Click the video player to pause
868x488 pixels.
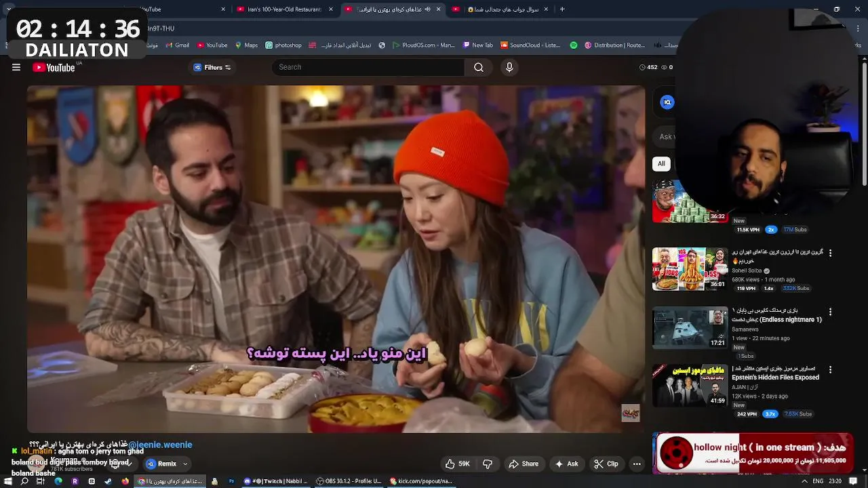point(336,259)
